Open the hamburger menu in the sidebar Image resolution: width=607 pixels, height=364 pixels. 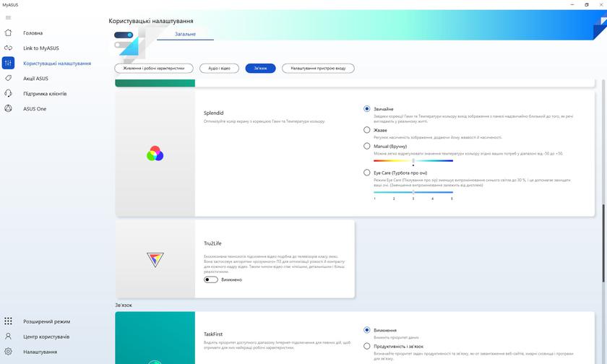pos(8,17)
